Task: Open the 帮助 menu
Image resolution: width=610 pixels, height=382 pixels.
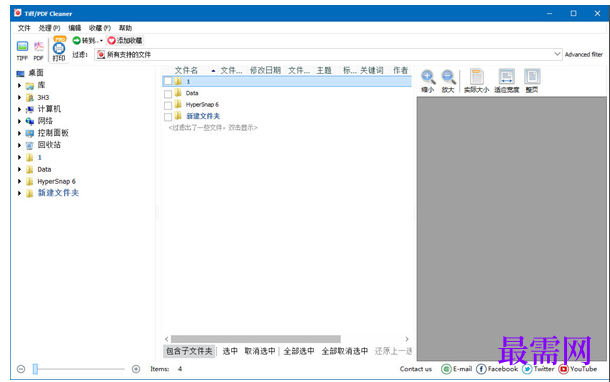Action: pyautogui.click(x=125, y=28)
